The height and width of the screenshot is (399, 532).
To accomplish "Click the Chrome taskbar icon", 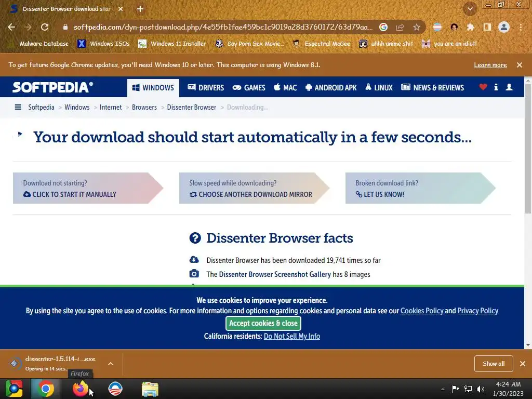I will click(x=46, y=389).
